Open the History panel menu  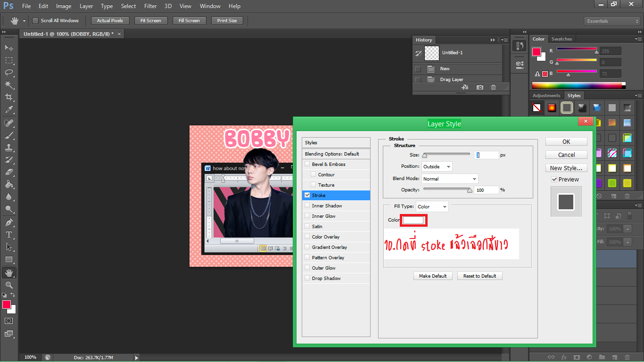(x=504, y=40)
